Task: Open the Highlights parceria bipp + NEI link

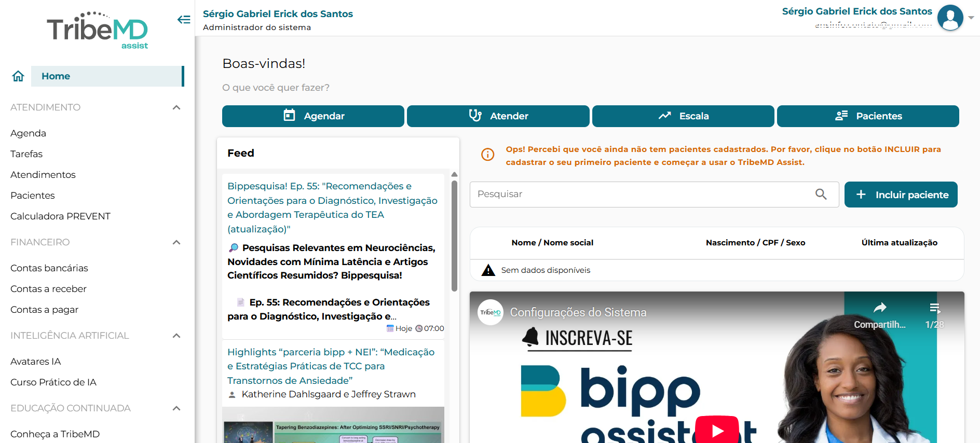Action: (x=331, y=366)
